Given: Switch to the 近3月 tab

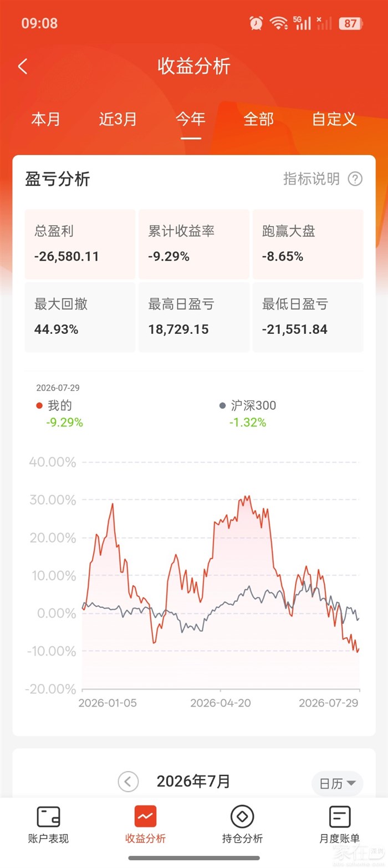Looking at the screenshot, I should pyautogui.click(x=118, y=119).
